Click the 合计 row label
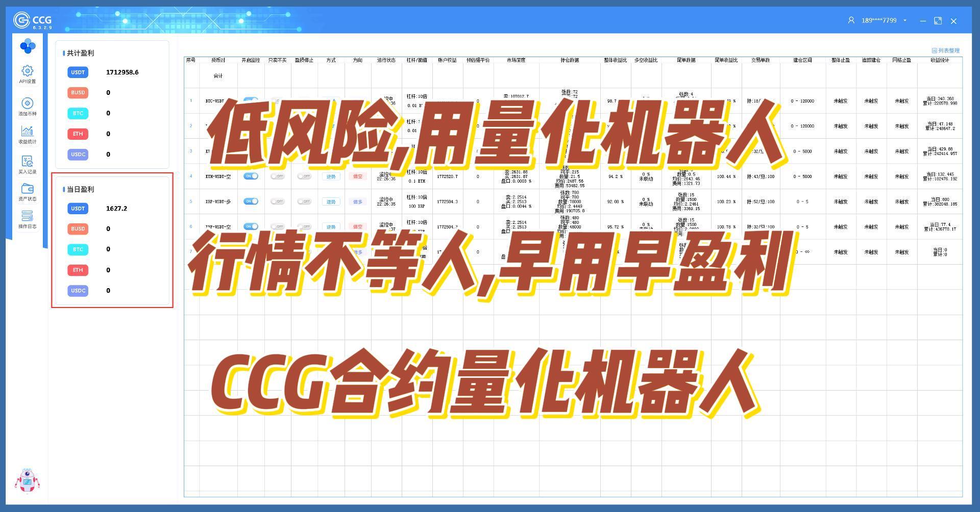This screenshot has width=980, height=512. tap(218, 75)
